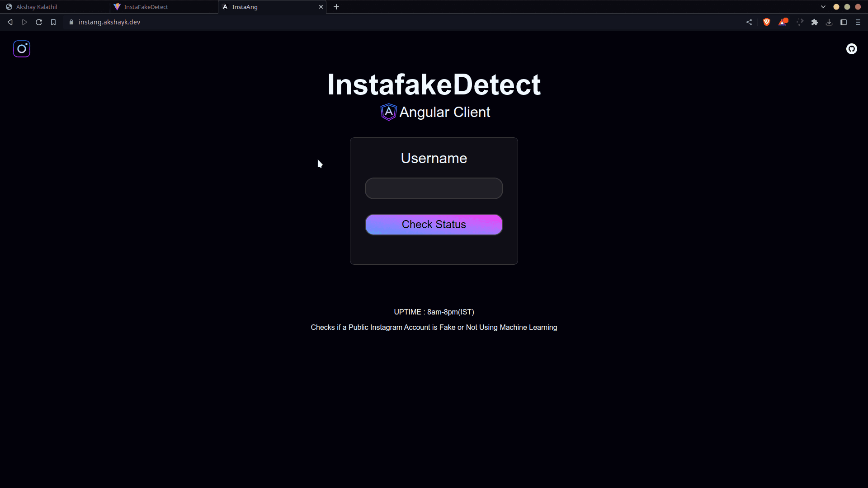Image resolution: width=868 pixels, height=488 pixels.
Task: Toggle the sidebar panel icon
Action: point(844,22)
